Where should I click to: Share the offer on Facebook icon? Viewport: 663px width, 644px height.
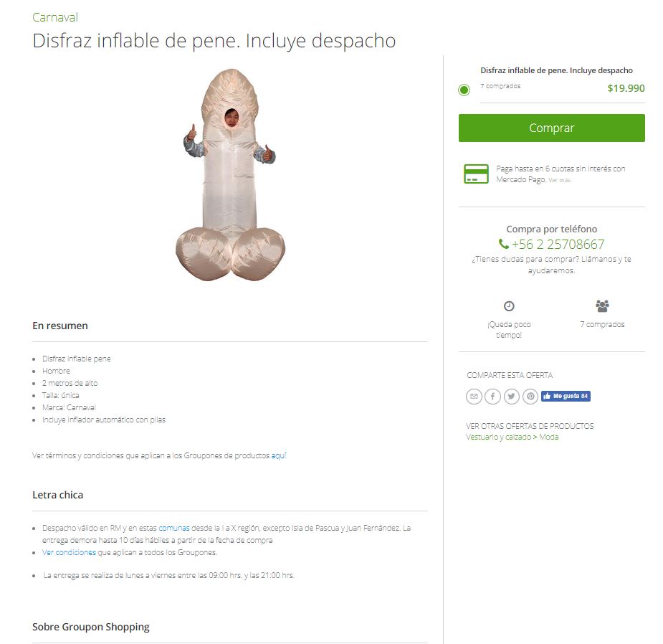(492, 397)
